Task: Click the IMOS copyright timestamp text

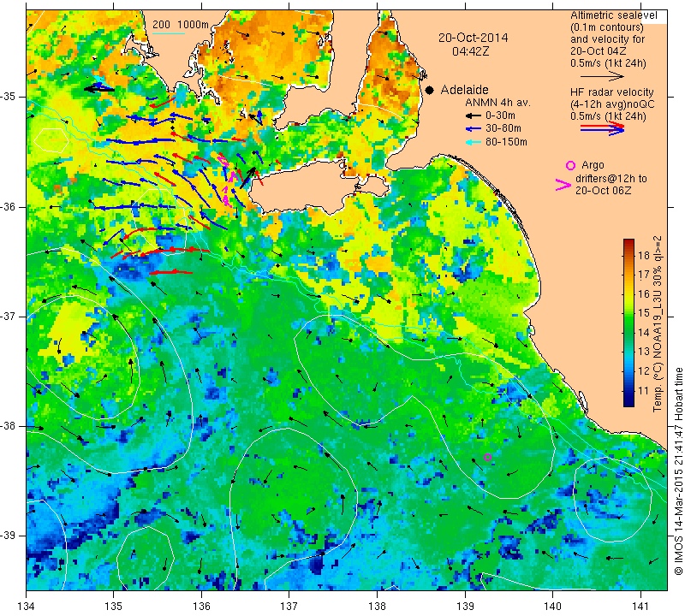Action: [x=678, y=471]
